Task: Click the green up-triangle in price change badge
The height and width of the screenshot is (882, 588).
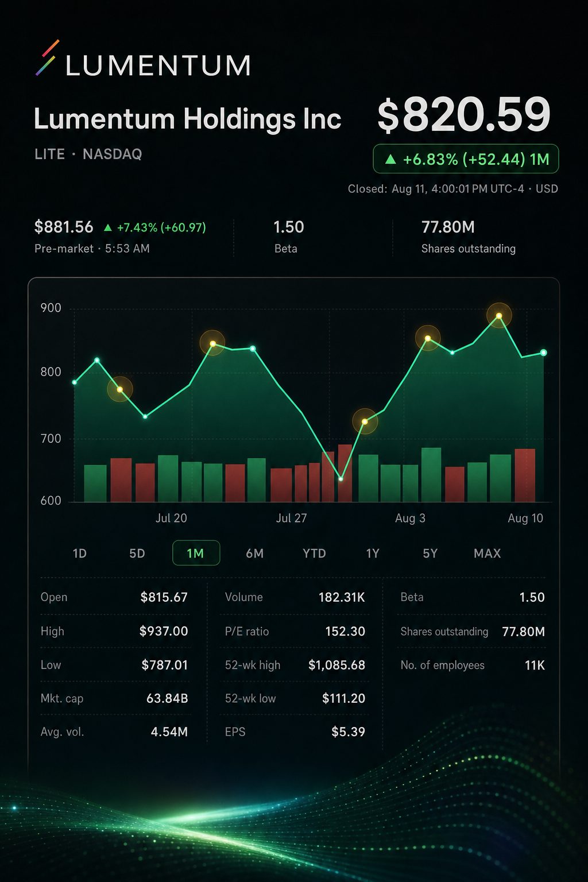Action: (390, 159)
